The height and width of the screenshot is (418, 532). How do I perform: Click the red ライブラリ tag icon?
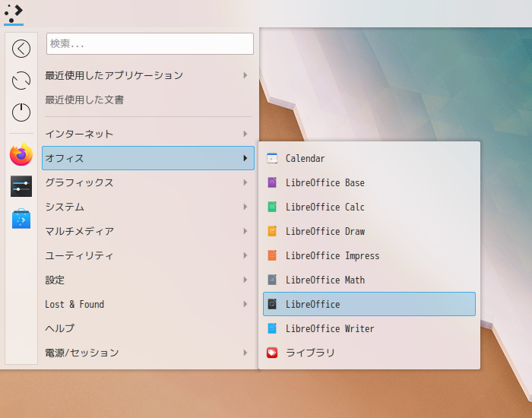(272, 353)
